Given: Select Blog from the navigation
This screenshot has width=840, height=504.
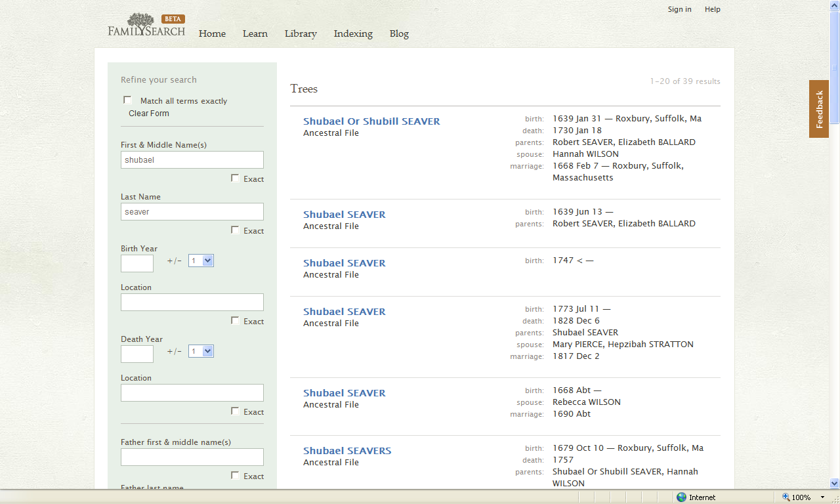Looking at the screenshot, I should coord(399,33).
